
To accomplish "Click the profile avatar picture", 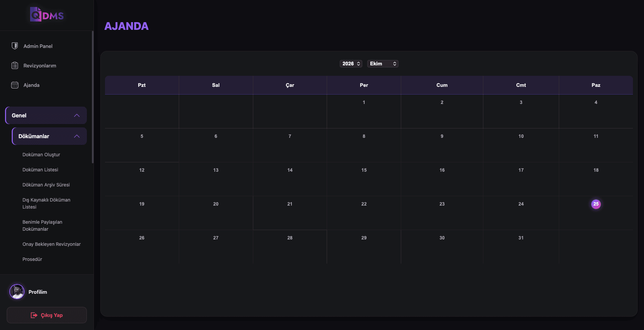I will (x=17, y=292).
